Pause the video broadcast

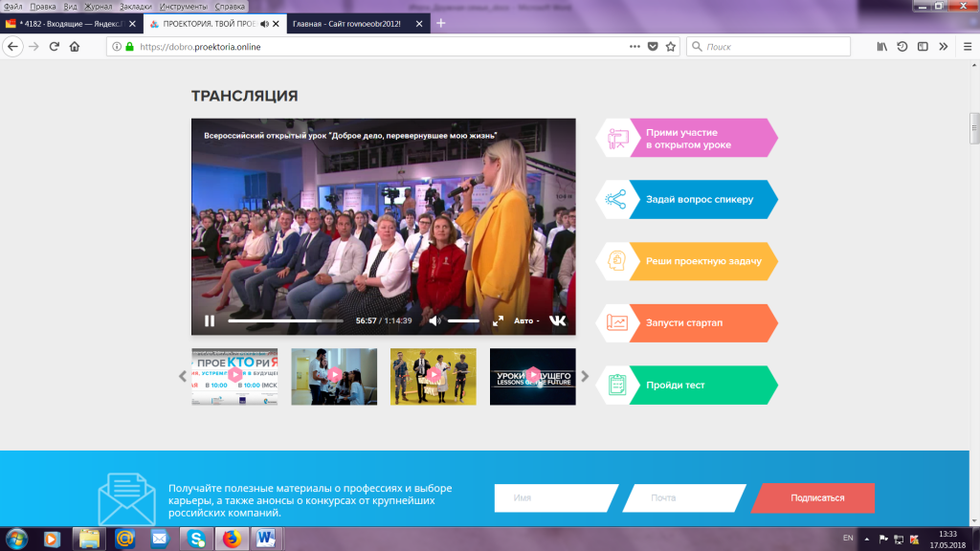point(210,320)
